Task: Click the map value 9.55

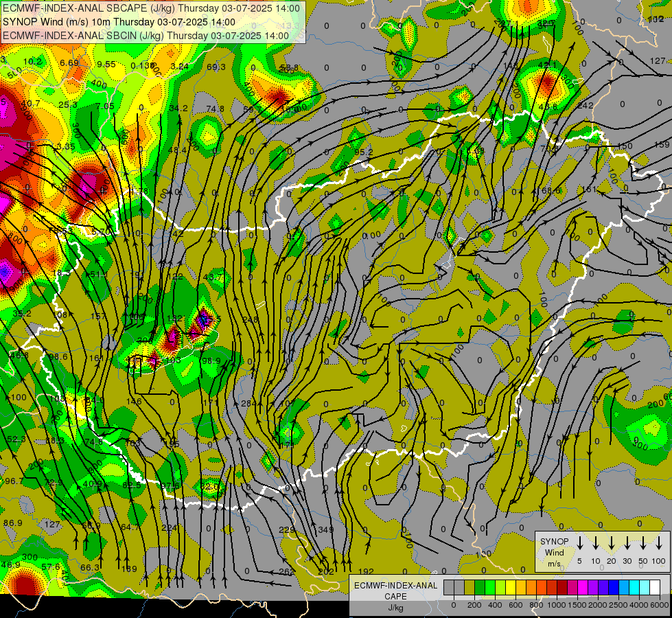Action: click(x=106, y=65)
